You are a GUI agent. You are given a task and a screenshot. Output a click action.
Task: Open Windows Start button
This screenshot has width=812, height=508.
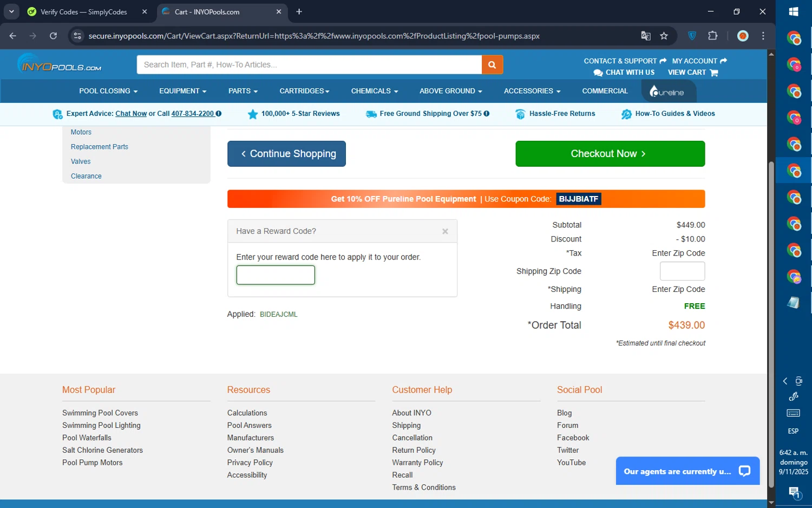794,11
